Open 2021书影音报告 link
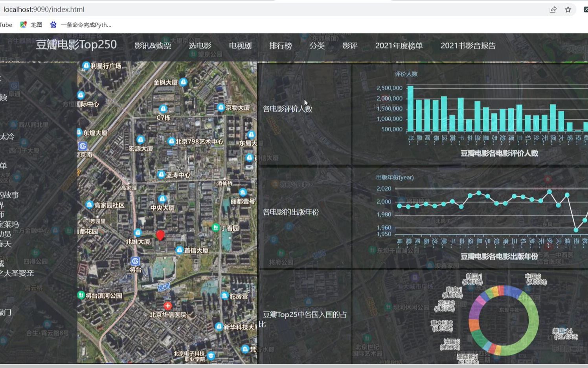 pyautogui.click(x=468, y=46)
